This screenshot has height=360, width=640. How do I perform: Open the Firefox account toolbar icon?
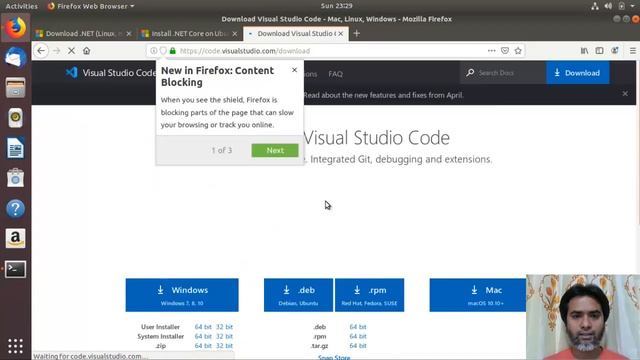615,51
